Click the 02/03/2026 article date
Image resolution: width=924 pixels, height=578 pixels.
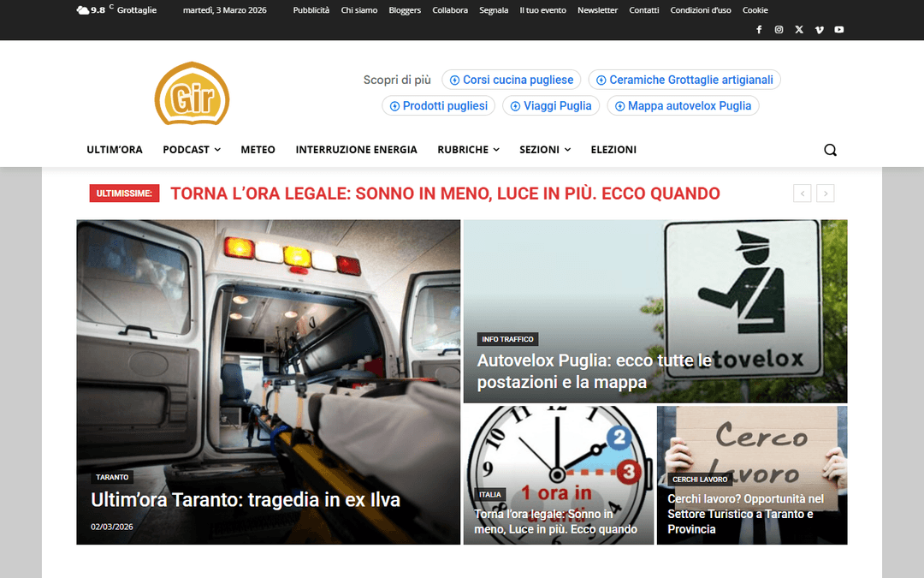click(x=112, y=527)
